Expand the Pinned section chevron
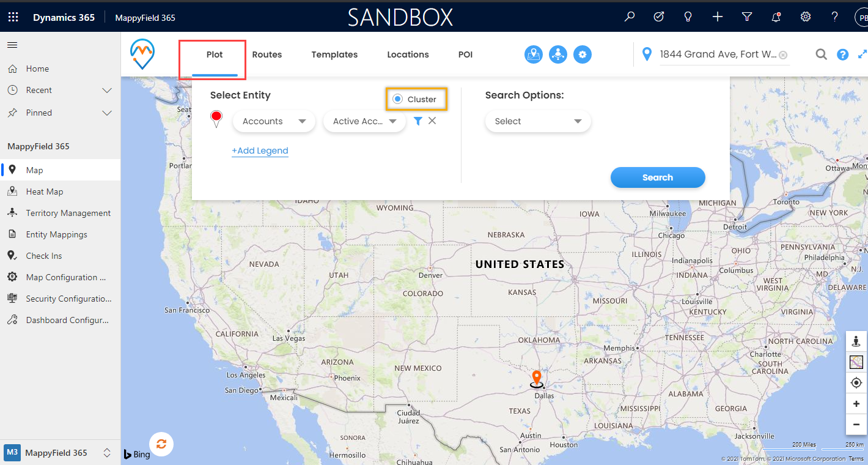The width and height of the screenshot is (868, 465). click(107, 113)
